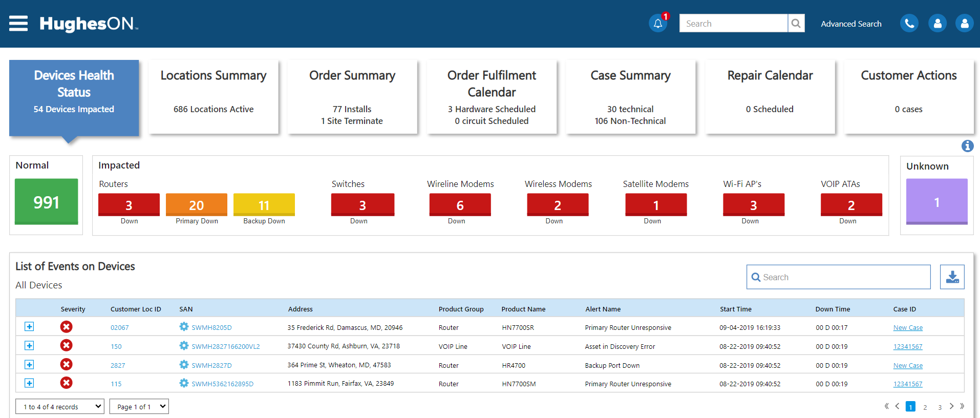Open New Case link for SWMH8205D
The height and width of the screenshot is (418, 980).
tap(908, 328)
